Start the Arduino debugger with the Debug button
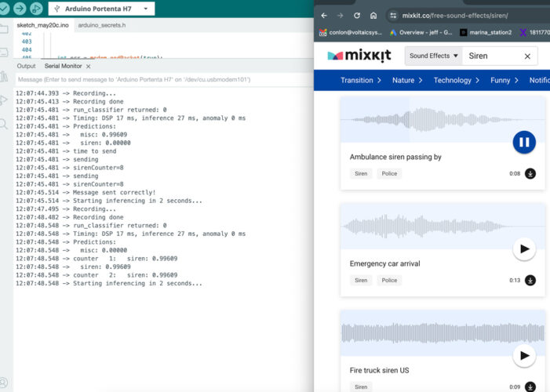Image resolution: width=550 pixels, height=392 pixels. coord(36,9)
